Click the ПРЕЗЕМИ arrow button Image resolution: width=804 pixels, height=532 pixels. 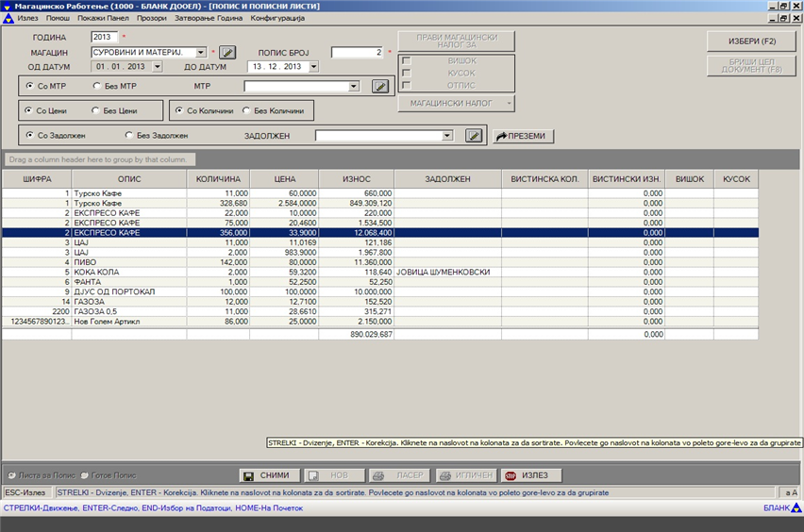coord(523,136)
